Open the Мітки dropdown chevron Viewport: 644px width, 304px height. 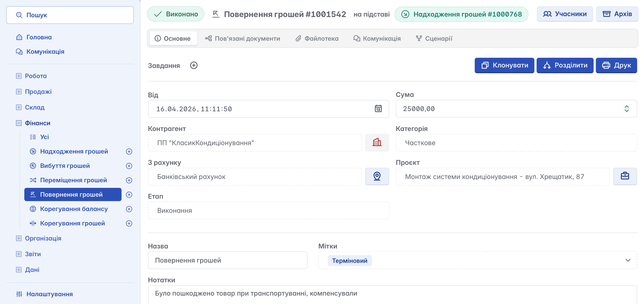[x=628, y=260]
